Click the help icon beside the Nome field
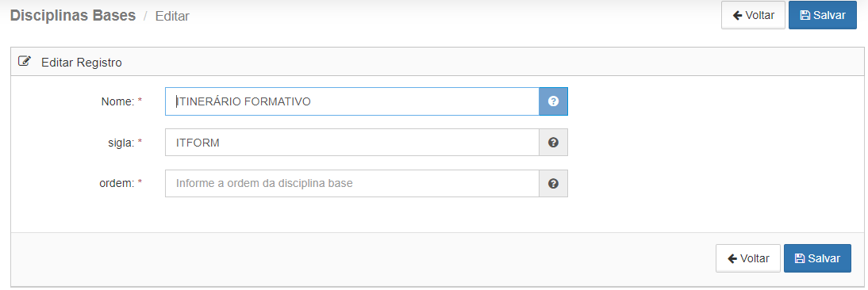Image resolution: width=868 pixels, height=290 pixels. click(x=553, y=101)
